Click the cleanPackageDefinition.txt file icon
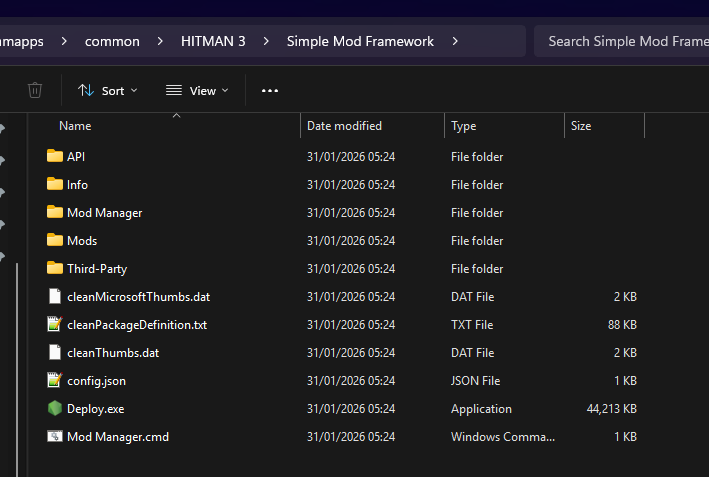 coord(54,325)
